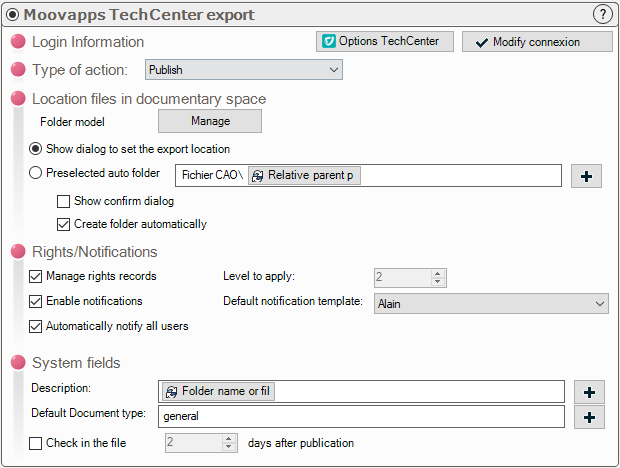Click the plus icon next to Description field
Image resolution: width=620 pixels, height=468 pixels.
pyautogui.click(x=589, y=391)
